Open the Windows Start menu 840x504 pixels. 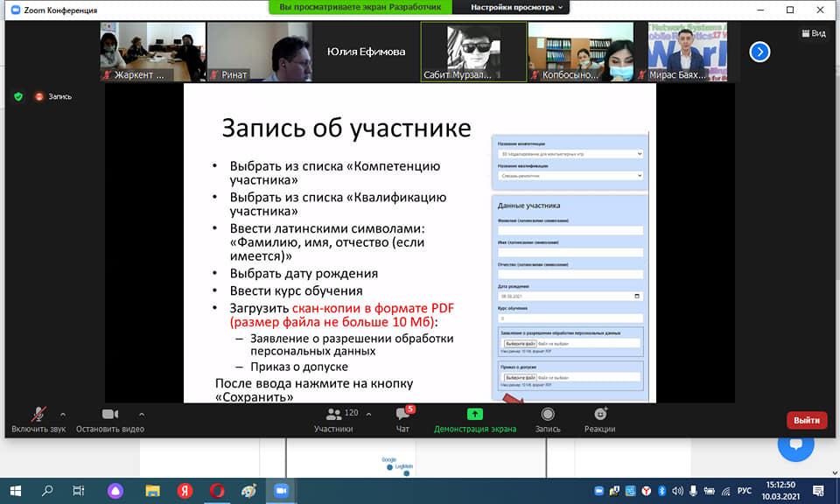[15, 490]
